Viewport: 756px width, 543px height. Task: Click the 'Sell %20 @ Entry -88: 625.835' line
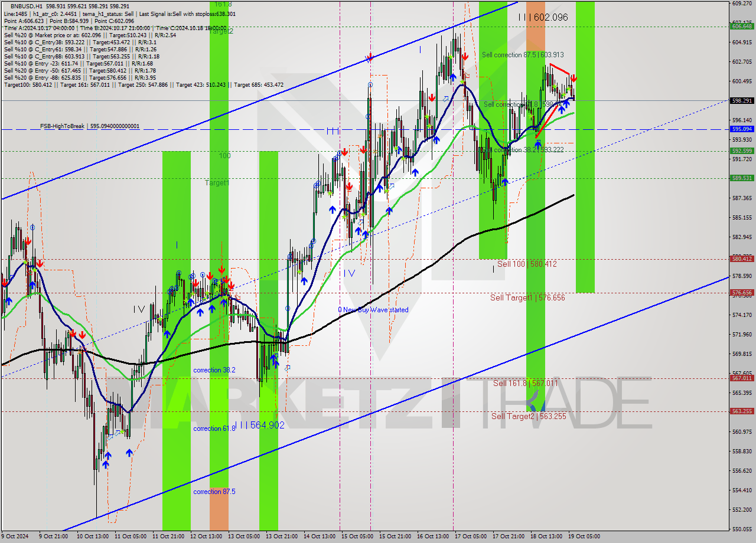tap(80, 78)
